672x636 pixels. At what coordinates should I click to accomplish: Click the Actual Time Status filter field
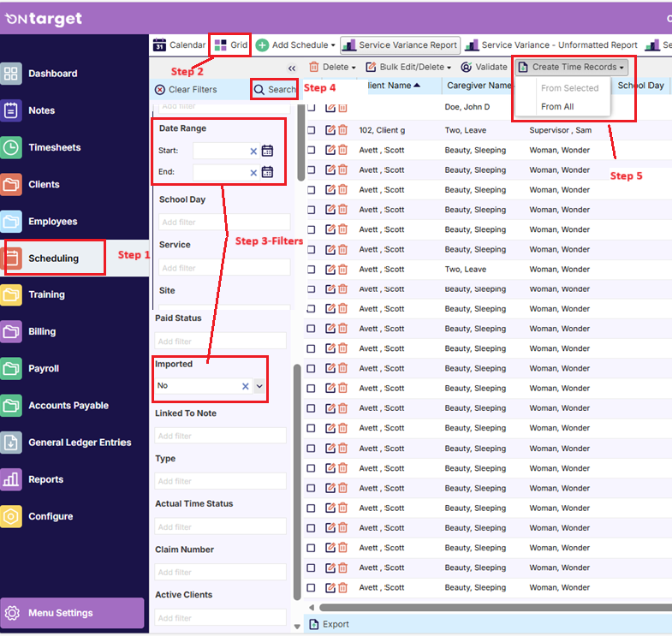click(x=220, y=526)
